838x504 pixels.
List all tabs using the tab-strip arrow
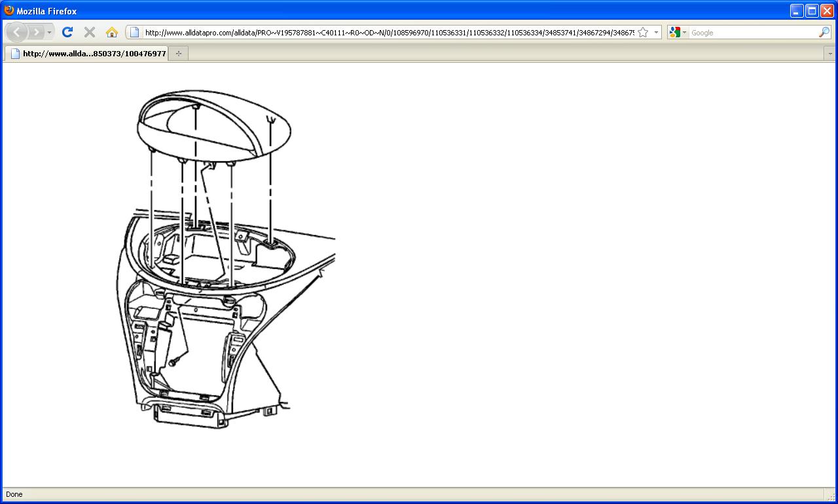(830, 54)
